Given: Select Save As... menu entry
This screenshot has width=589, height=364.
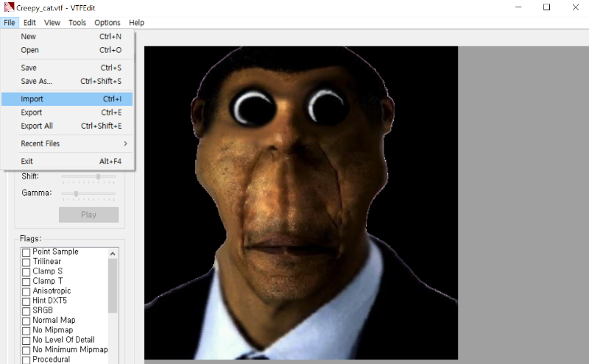Looking at the screenshot, I should (x=67, y=81).
